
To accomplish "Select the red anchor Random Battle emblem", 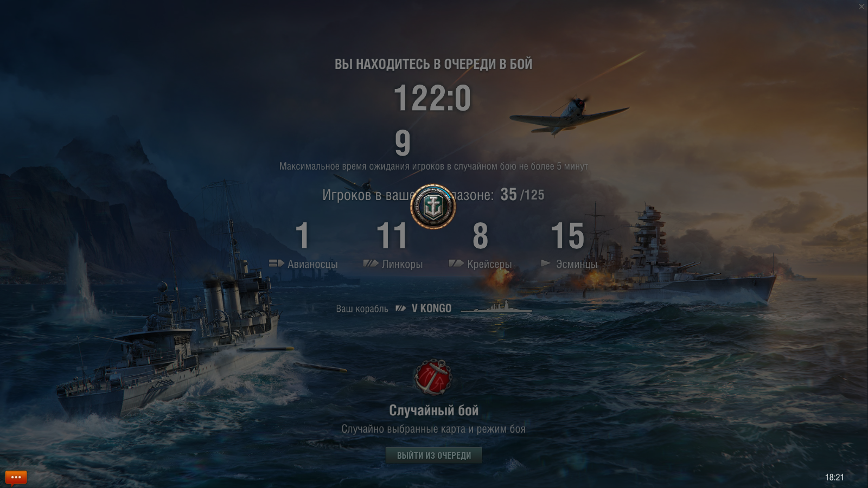I will coord(433,377).
